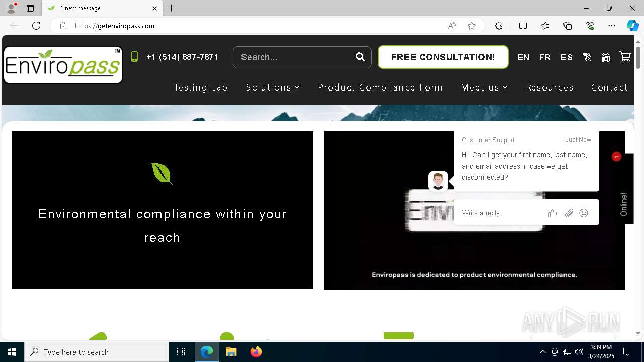This screenshot has height=362, width=644.
Task: Open a new browser tab
Action: [x=172, y=8]
